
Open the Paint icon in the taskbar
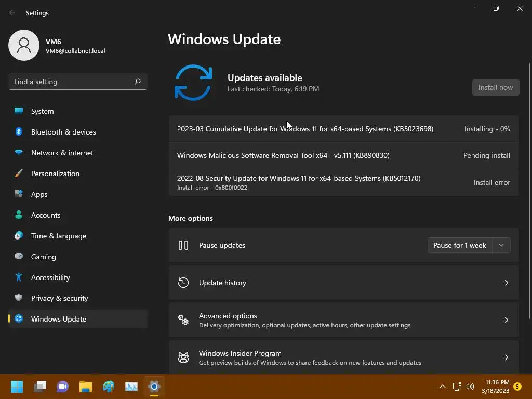tap(109, 387)
